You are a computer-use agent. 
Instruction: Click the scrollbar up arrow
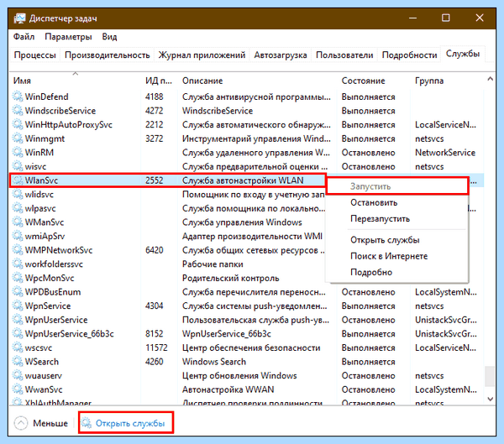[490, 78]
